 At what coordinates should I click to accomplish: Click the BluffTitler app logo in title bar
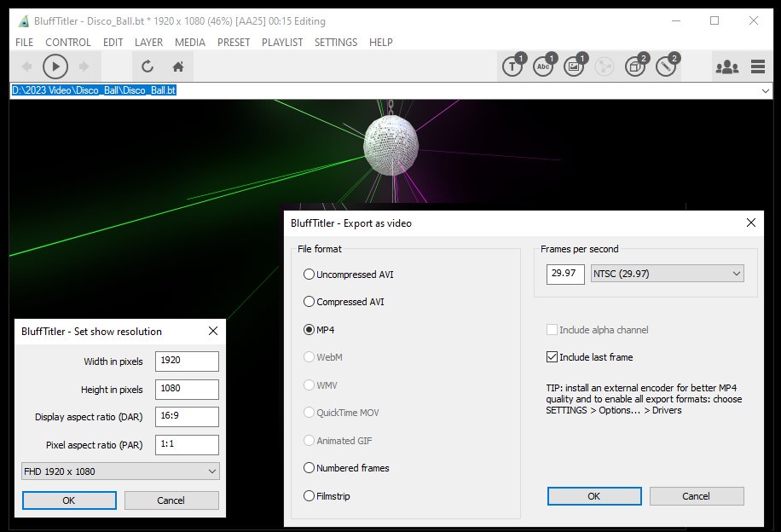[23, 21]
